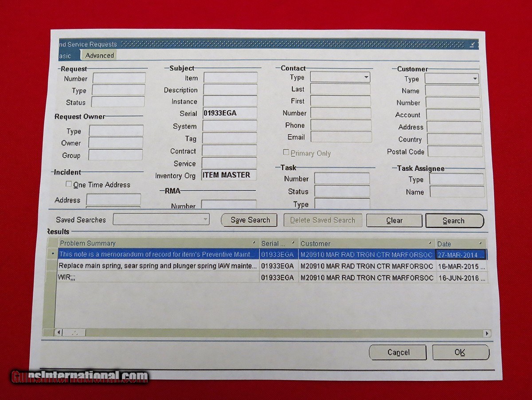
Task: Click the Customer Name input field
Action: pos(453,91)
